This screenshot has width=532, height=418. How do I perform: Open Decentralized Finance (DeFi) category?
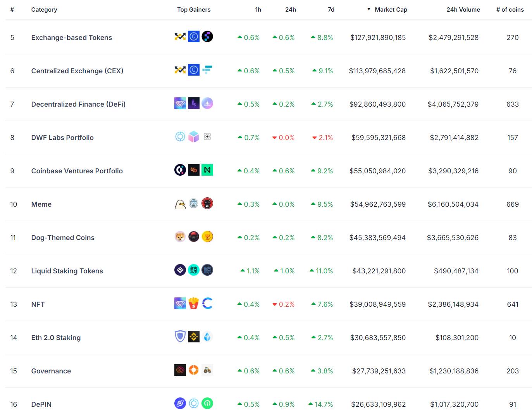78,104
